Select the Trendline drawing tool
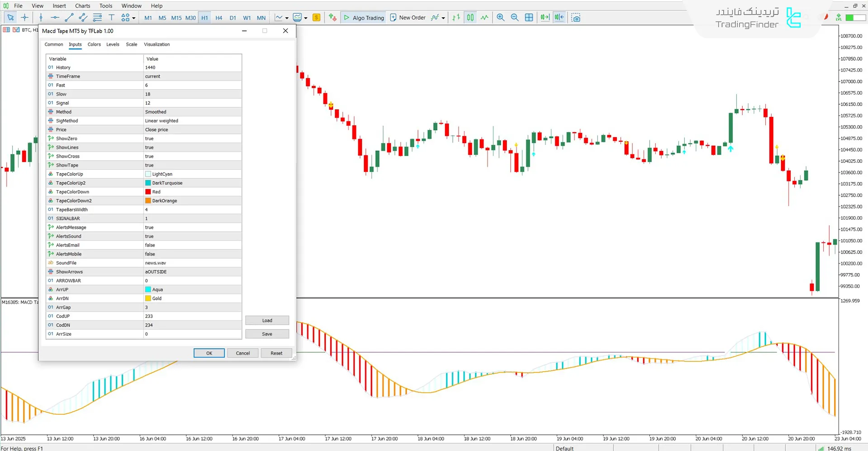The height and width of the screenshot is (451, 868). click(x=69, y=17)
